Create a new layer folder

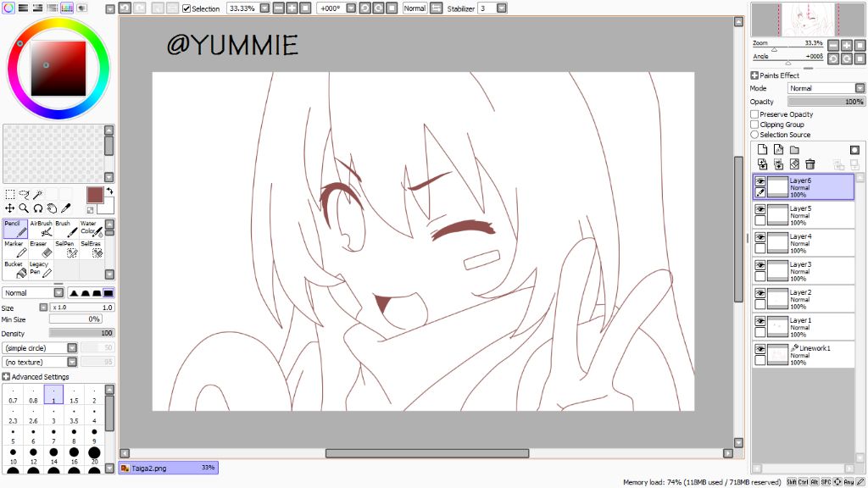tap(794, 149)
